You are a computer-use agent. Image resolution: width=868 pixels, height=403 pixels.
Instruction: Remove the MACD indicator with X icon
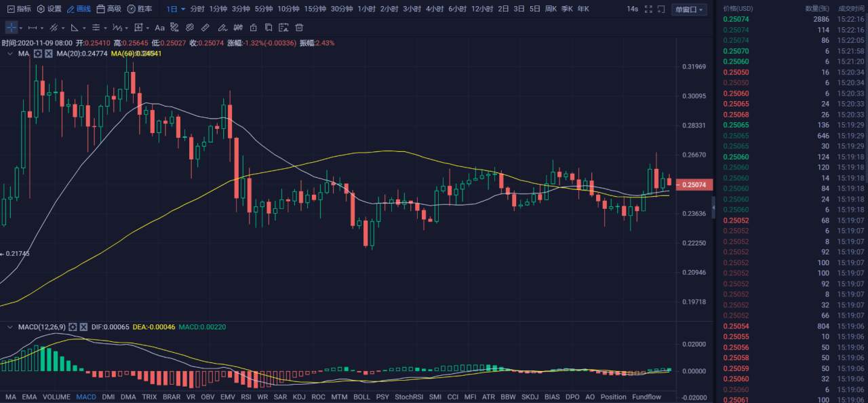pos(83,327)
